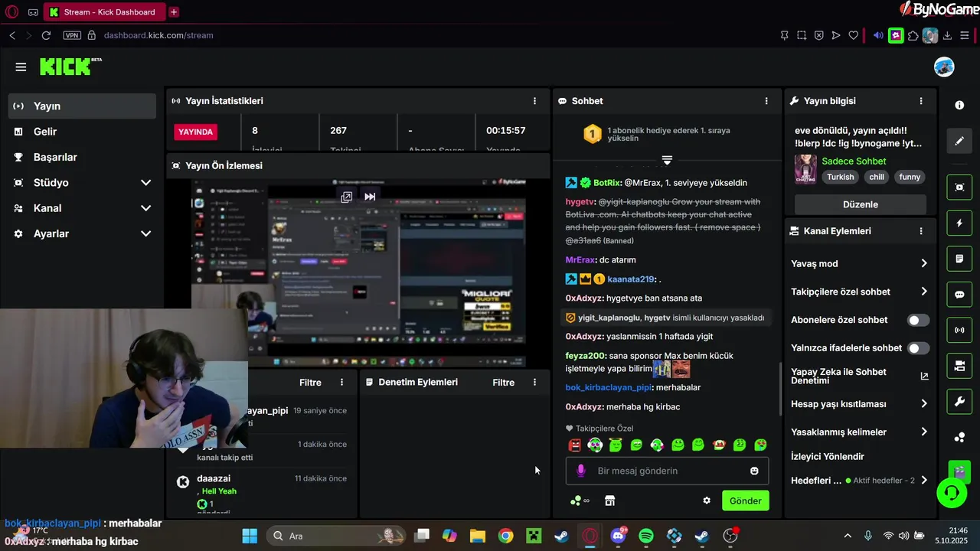Open Spotify from the taskbar
Image resolution: width=980 pixels, height=551 pixels.
pos(645,536)
